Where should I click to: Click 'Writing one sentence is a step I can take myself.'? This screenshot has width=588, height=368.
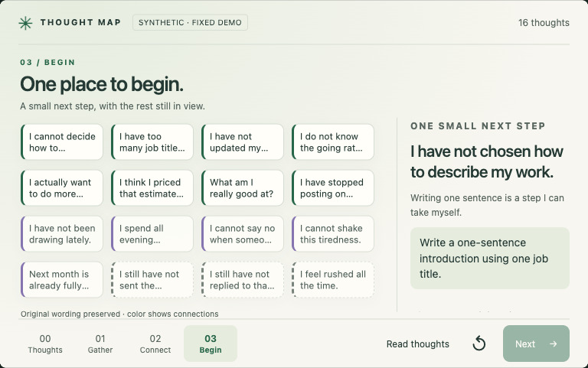point(487,205)
